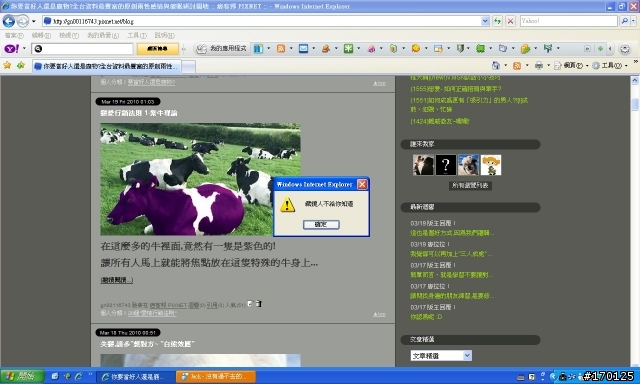Image resolution: width=640 pixels, height=384 pixels.
Task: Click the gear settings icon at Yahoo toolbar end
Action: (x=624, y=49)
